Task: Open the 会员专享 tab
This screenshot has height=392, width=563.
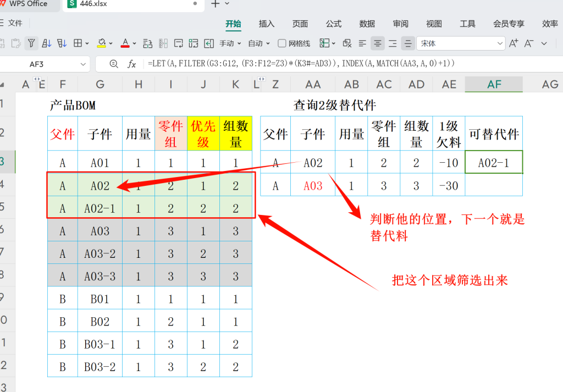Action: [509, 24]
